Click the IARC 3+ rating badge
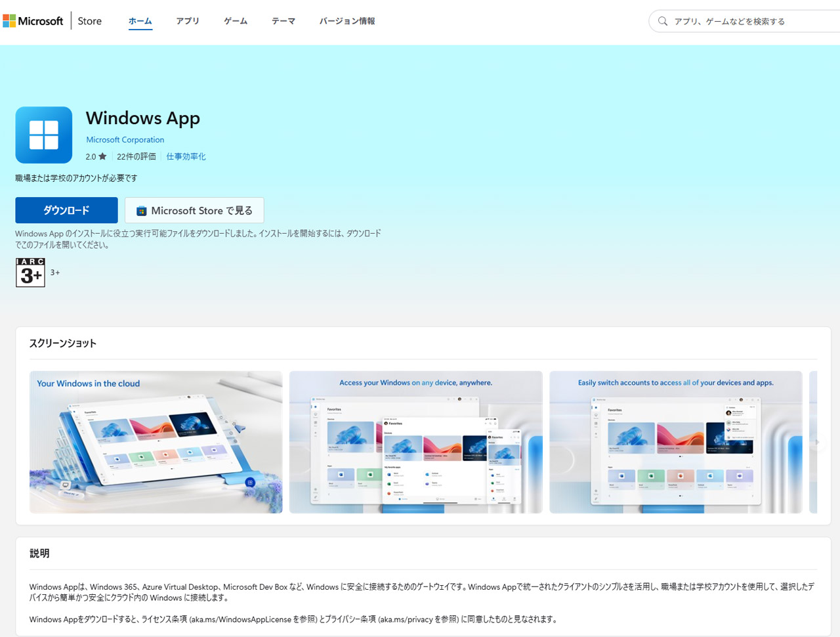Screen dimensions: 840x637 coord(30,272)
